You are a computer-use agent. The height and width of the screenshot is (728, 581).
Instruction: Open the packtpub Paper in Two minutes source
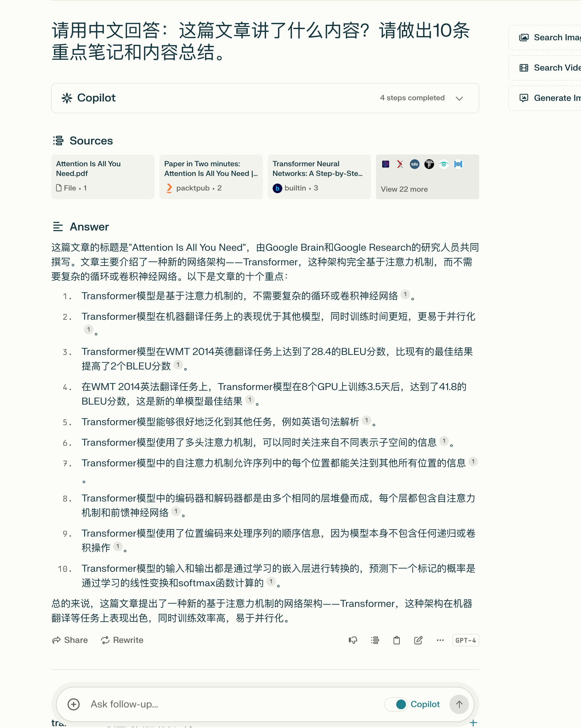211,177
